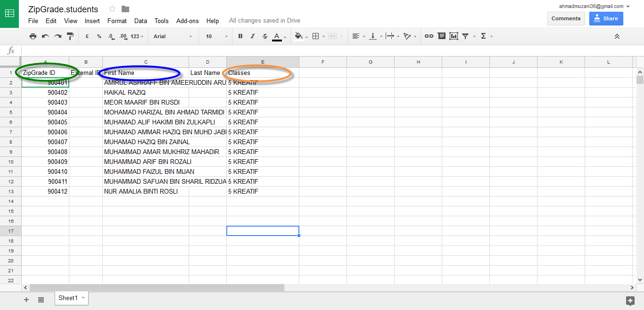
Task: Open the File menu
Action: tap(33, 21)
